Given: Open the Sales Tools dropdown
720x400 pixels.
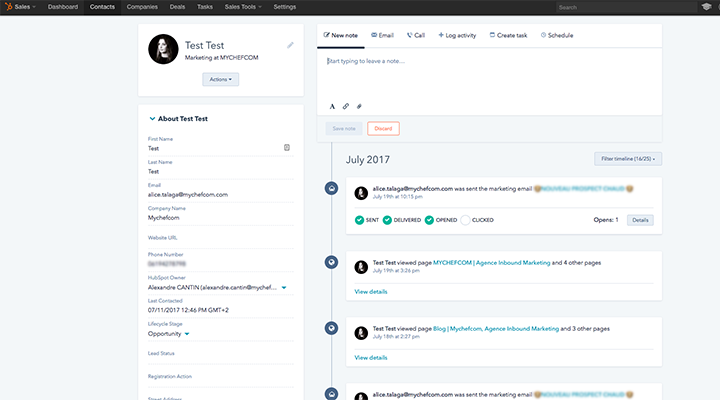Looking at the screenshot, I should click(243, 7).
